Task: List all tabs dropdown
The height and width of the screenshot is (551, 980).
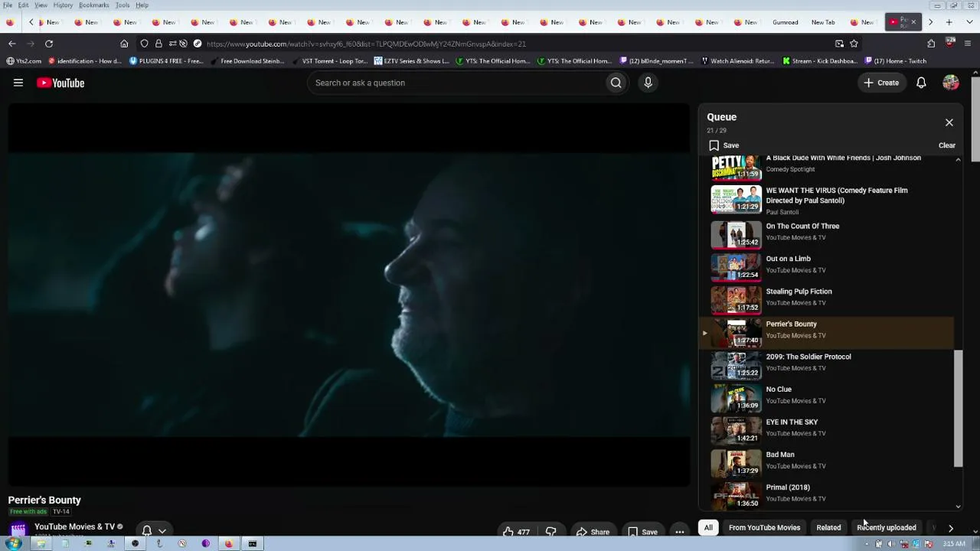Action: pos(968,22)
